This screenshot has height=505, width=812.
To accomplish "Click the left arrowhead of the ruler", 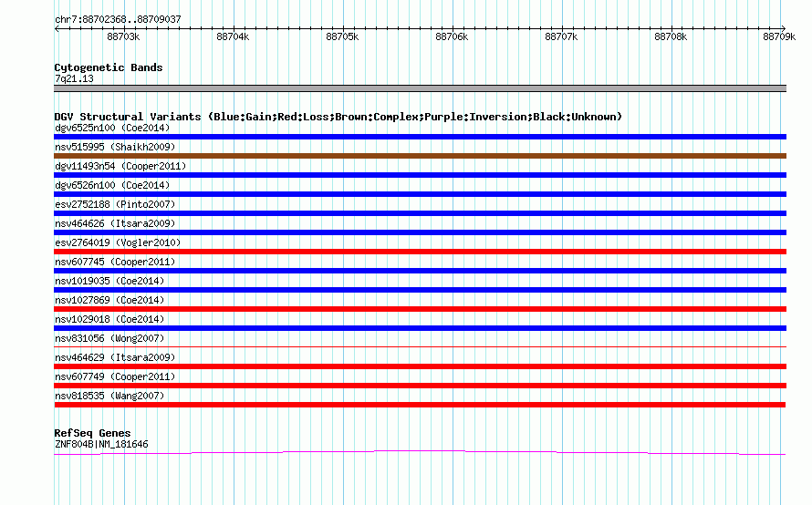I will [x=57, y=28].
